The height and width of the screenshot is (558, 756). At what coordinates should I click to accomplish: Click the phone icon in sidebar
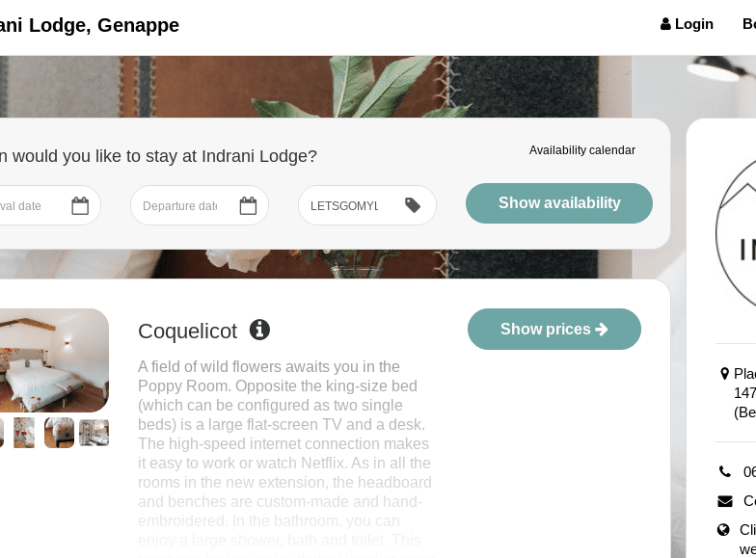tap(724, 472)
